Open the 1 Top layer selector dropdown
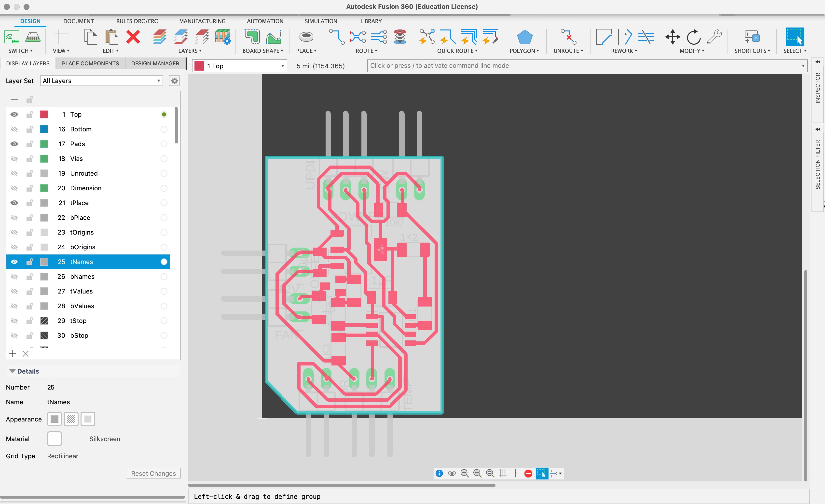The width and height of the screenshot is (825, 504). (x=240, y=66)
